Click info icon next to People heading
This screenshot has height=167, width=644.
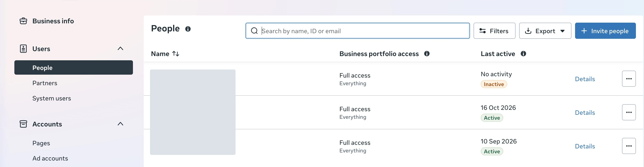point(188,29)
